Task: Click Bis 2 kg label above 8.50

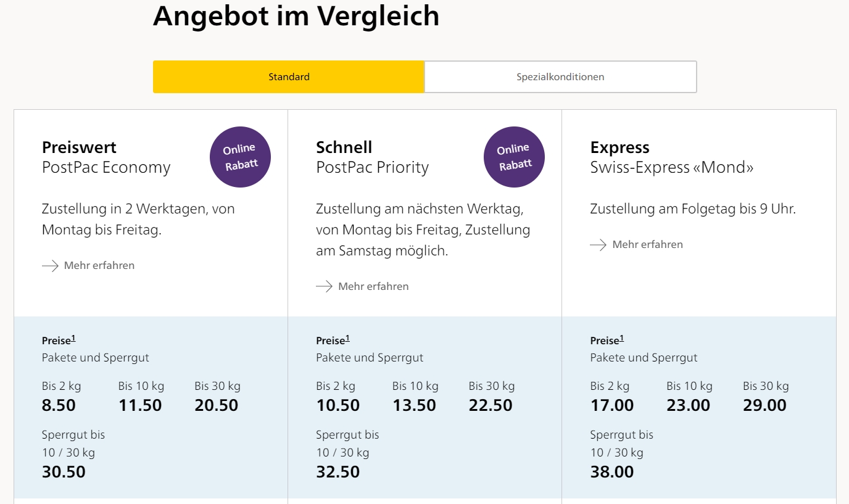Action: point(61,386)
